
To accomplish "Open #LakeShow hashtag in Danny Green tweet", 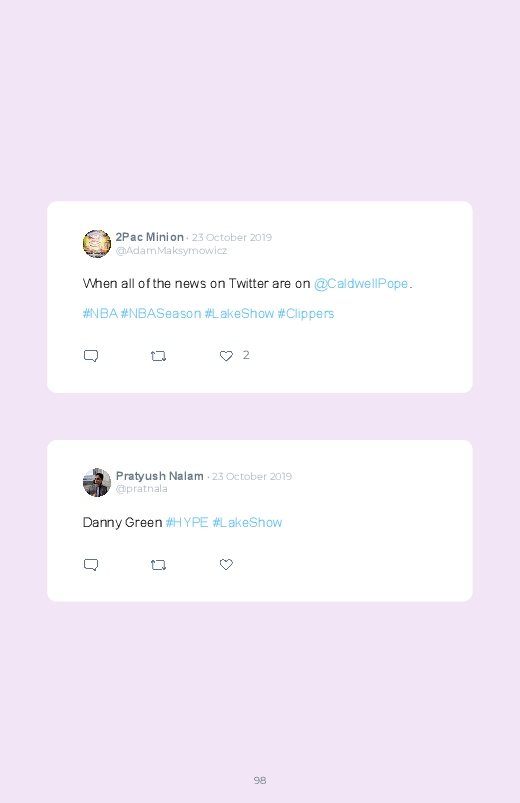I will [247, 522].
